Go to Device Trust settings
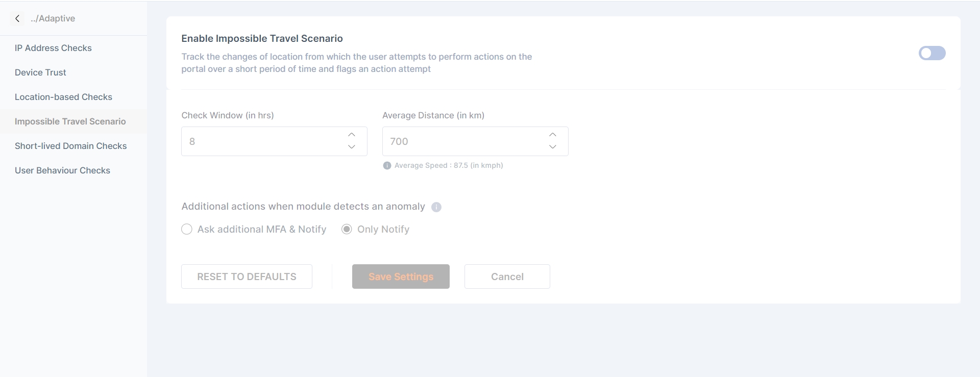 [40, 72]
